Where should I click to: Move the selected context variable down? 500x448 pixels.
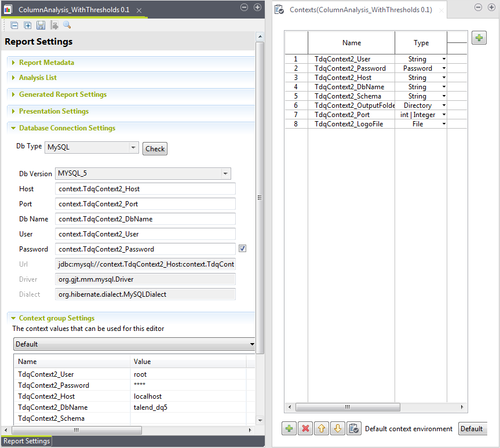[x=338, y=428]
